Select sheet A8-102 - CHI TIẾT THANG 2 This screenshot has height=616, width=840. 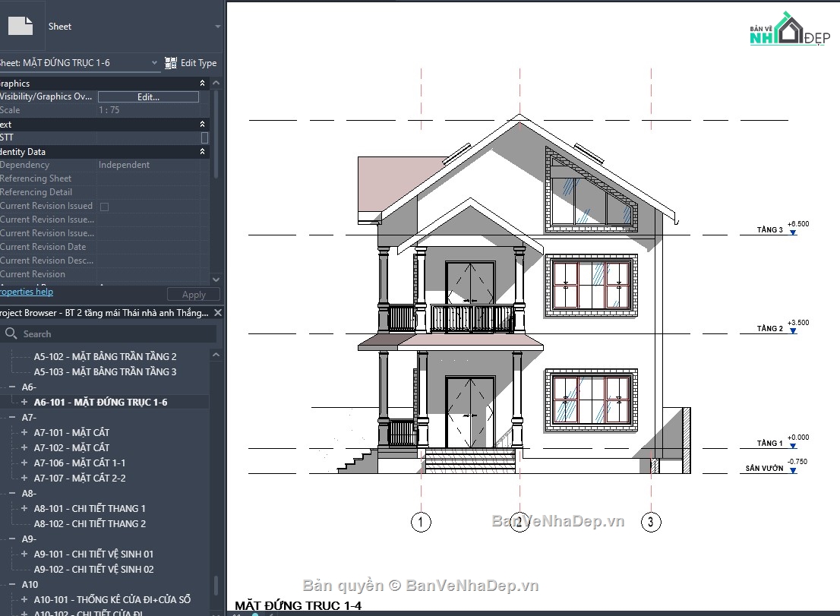point(90,524)
